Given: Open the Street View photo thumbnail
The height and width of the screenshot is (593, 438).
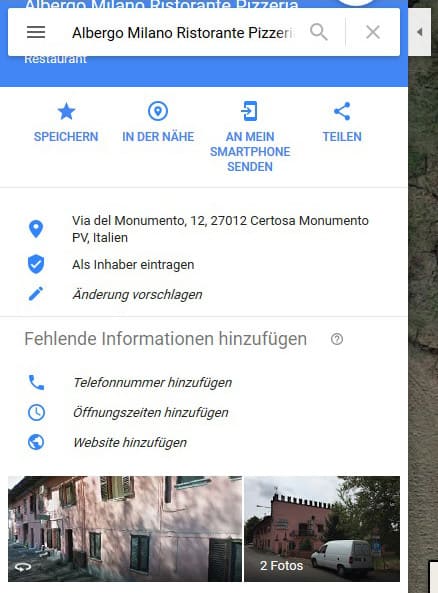Looking at the screenshot, I should click(125, 529).
